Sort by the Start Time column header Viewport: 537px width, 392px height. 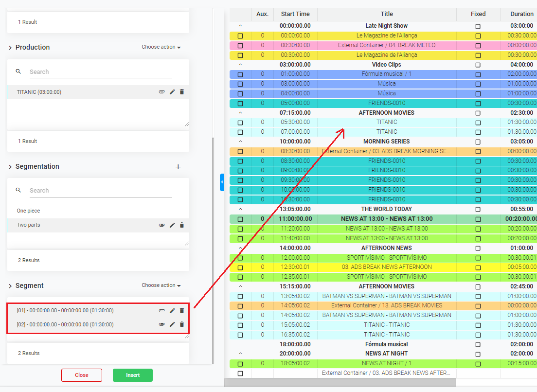[x=295, y=14]
